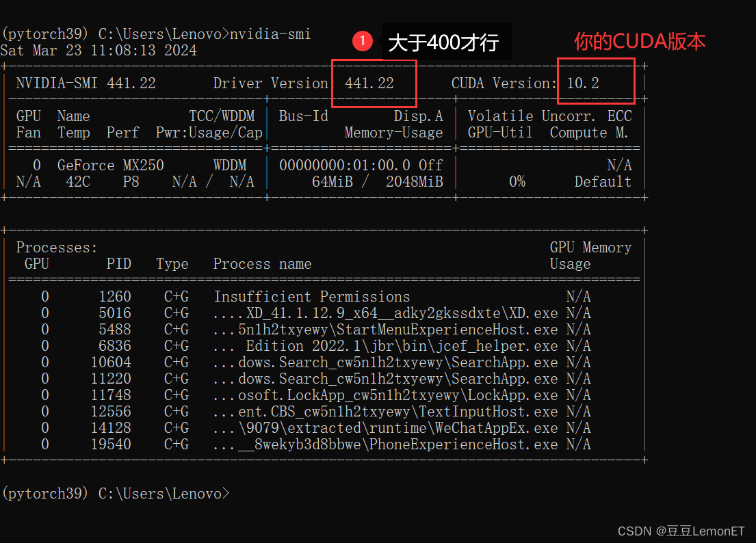The width and height of the screenshot is (756, 543).
Task: Click the 'WDDM' driver model value
Action: (230, 165)
